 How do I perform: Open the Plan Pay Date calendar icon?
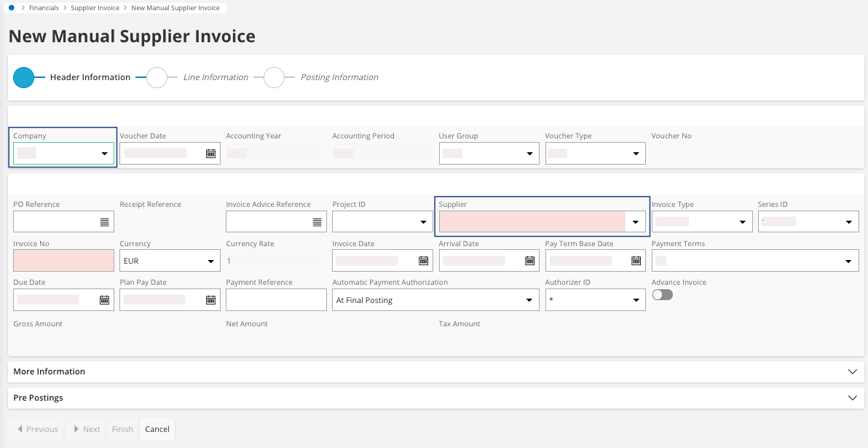pos(210,299)
